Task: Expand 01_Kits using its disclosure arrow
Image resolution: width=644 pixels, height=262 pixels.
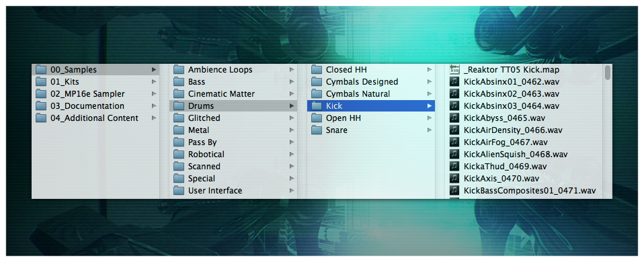Action: click(x=154, y=82)
